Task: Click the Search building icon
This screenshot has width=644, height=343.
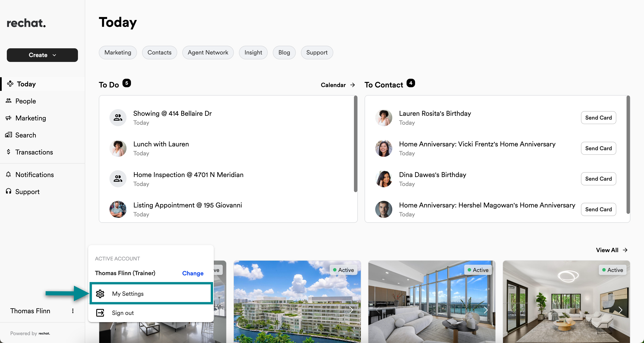Action: (9, 135)
